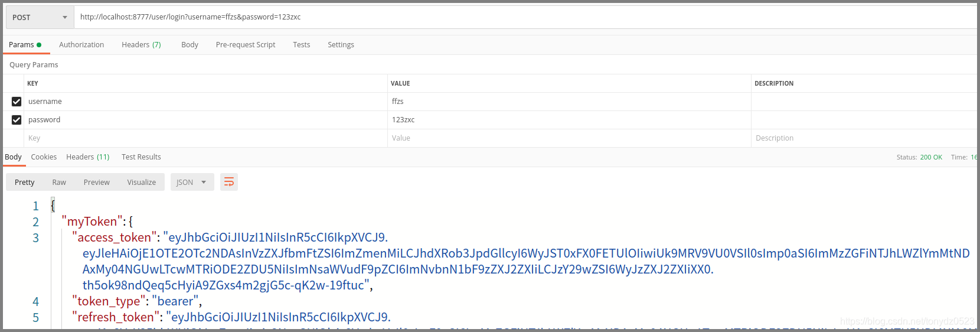
Task: Click the Description placeholder field
Action: 864,138
